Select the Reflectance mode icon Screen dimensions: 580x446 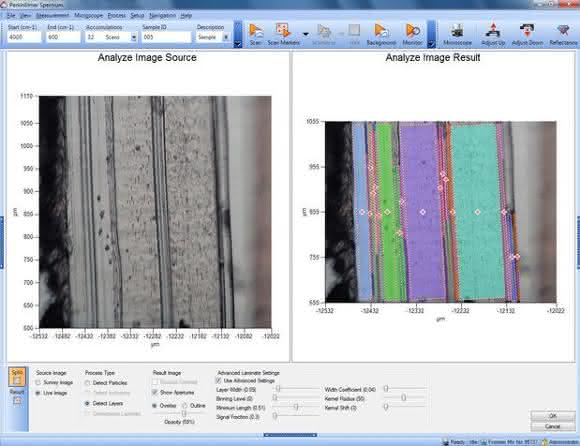pos(563,31)
